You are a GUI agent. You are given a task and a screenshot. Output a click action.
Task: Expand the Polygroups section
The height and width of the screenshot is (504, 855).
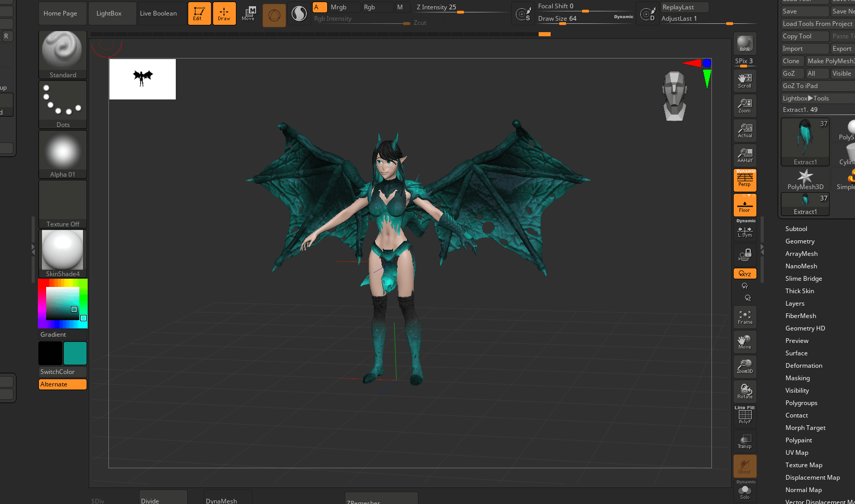[801, 403]
